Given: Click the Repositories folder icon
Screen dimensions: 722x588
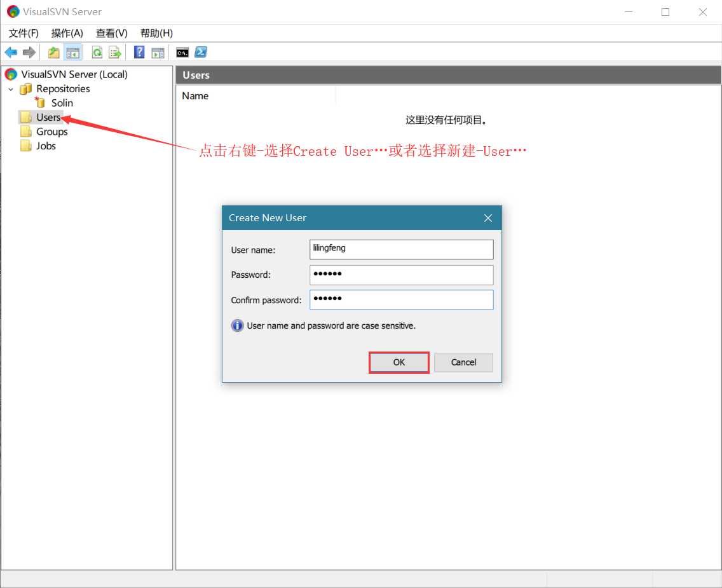Looking at the screenshot, I should pos(26,89).
